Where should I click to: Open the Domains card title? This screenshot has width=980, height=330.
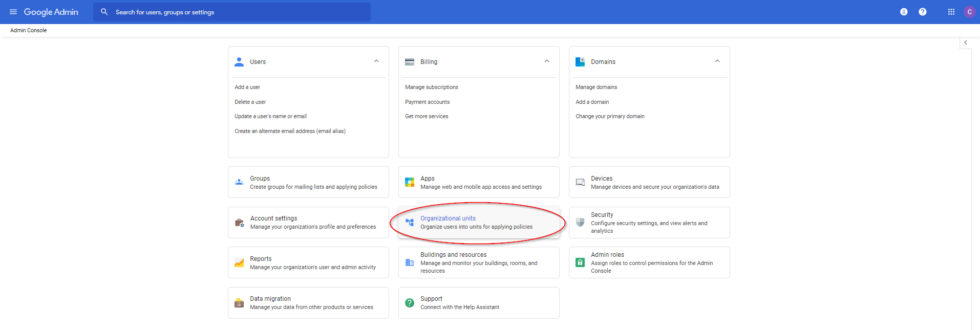coord(603,62)
